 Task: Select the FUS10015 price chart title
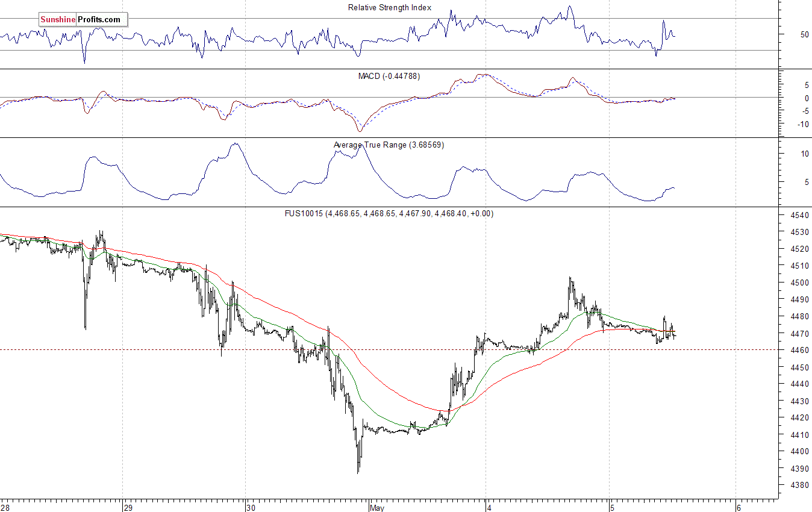(x=389, y=213)
